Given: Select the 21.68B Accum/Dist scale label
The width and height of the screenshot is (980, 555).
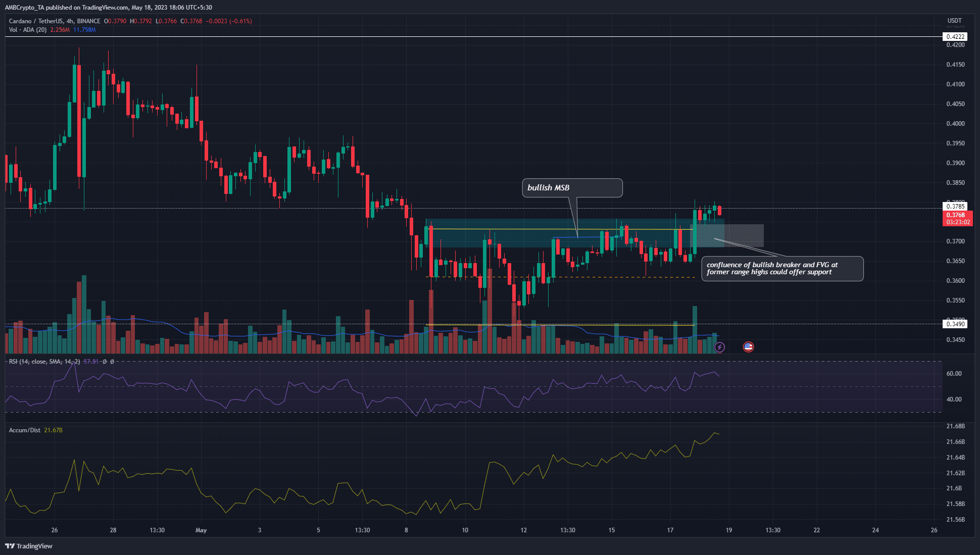Looking at the screenshot, I should point(955,426).
